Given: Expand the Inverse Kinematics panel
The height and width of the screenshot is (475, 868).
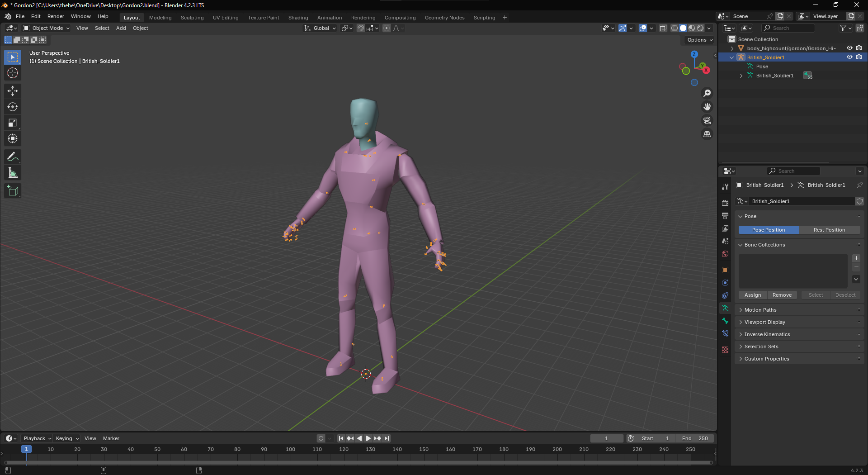Looking at the screenshot, I should pos(767,334).
